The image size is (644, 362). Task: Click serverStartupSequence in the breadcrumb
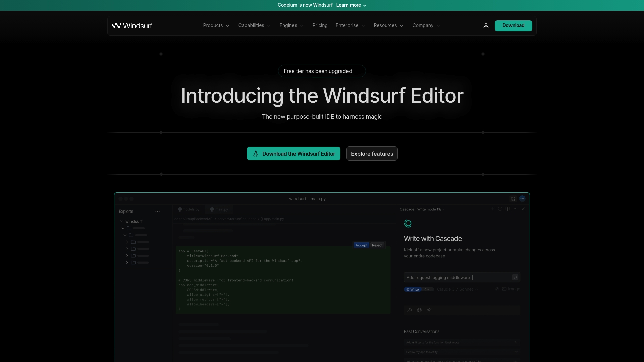tap(237, 219)
